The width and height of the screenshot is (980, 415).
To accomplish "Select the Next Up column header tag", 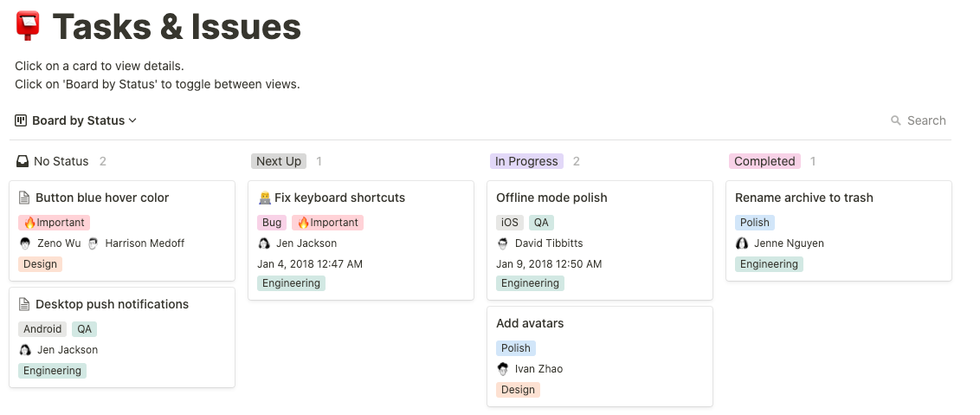I will coord(279,161).
